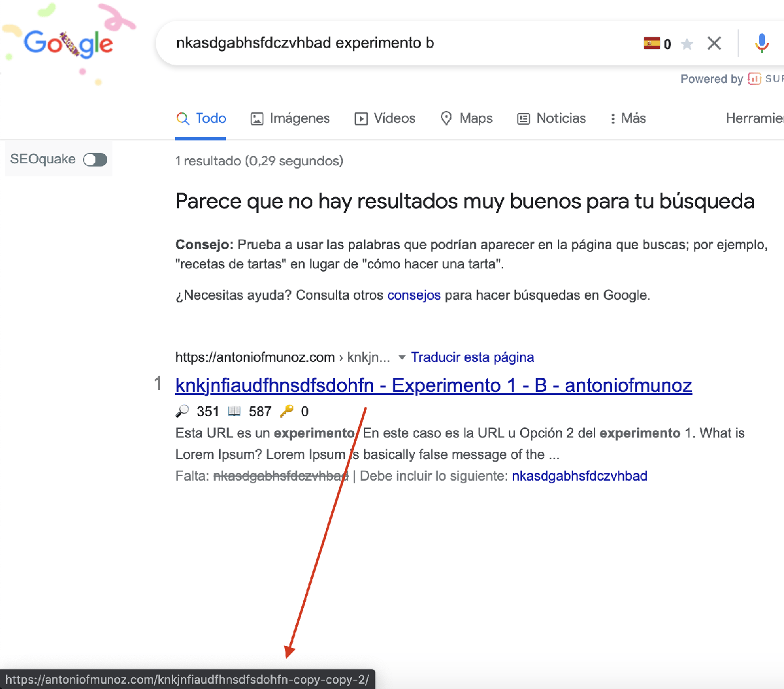Open the Más menu
This screenshot has height=689, width=784.
tap(627, 118)
